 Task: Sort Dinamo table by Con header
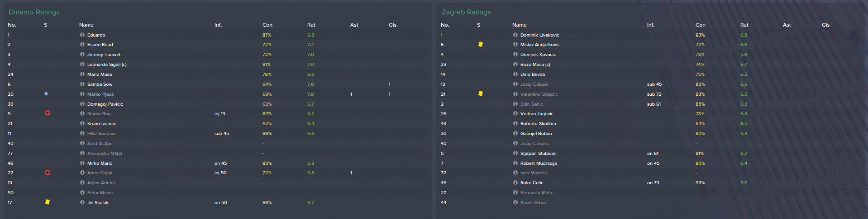[267, 25]
